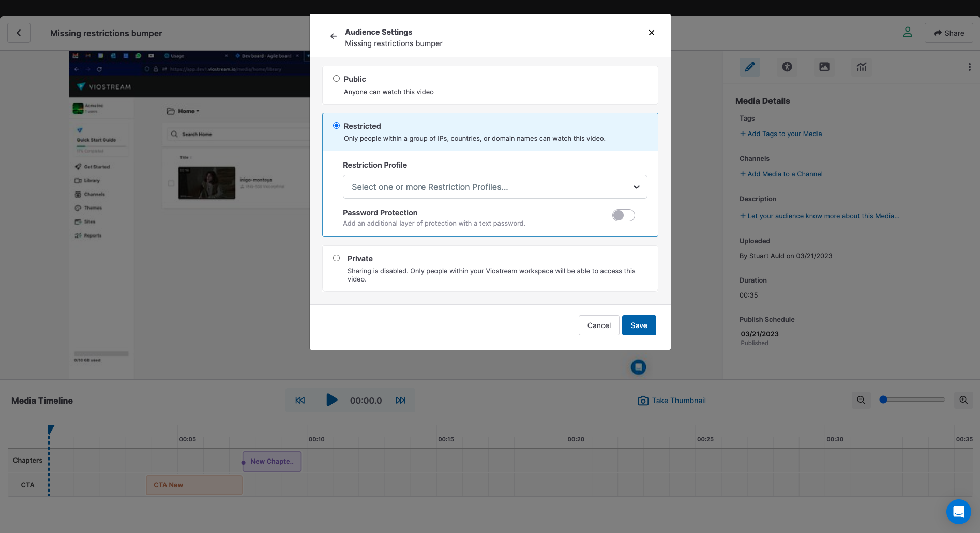Open the image thumbnail panel icon

click(x=824, y=67)
